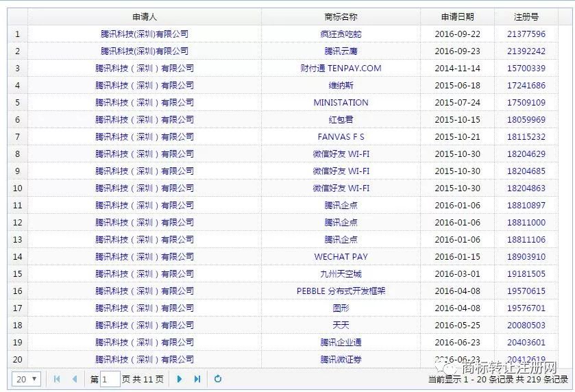575x392 pixels.
Task: Select registration number 20080503
Action: (526, 326)
